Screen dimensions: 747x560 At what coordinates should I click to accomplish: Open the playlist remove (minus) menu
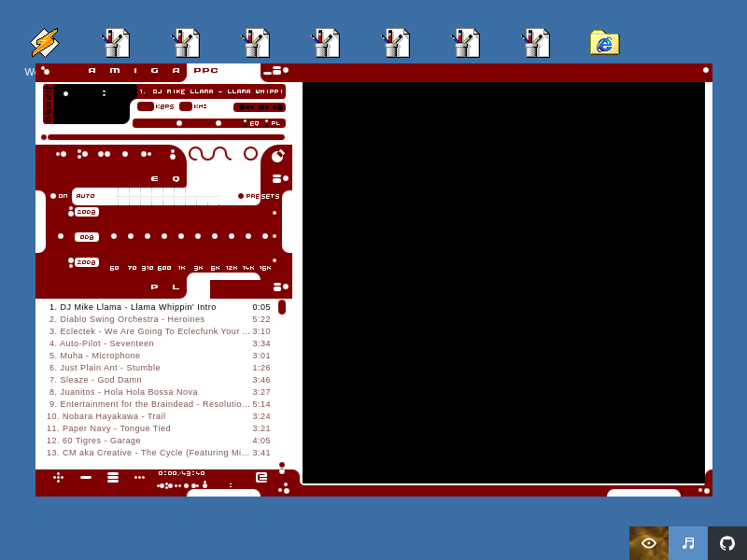tap(86, 477)
